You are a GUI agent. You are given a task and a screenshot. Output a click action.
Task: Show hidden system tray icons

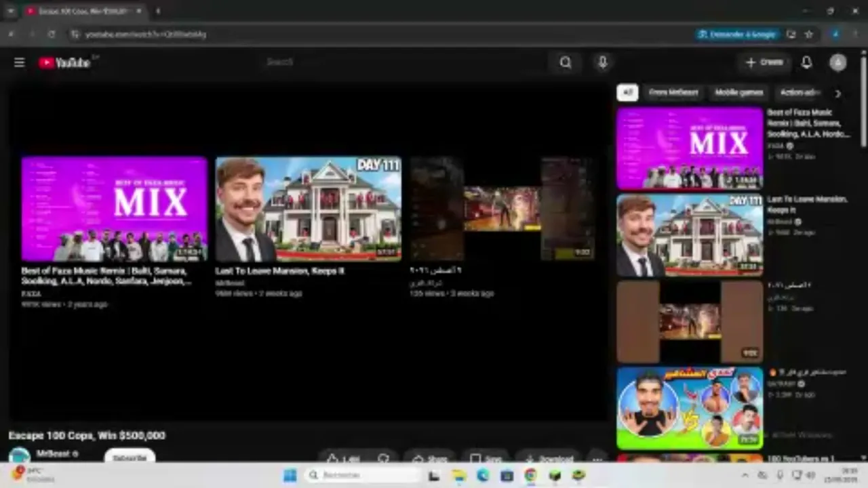coord(745,476)
